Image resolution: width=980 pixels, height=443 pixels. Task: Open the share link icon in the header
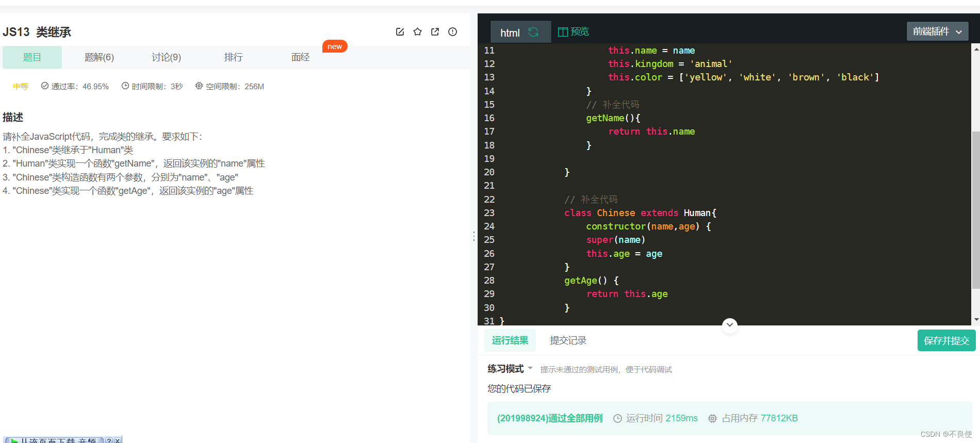pos(435,32)
